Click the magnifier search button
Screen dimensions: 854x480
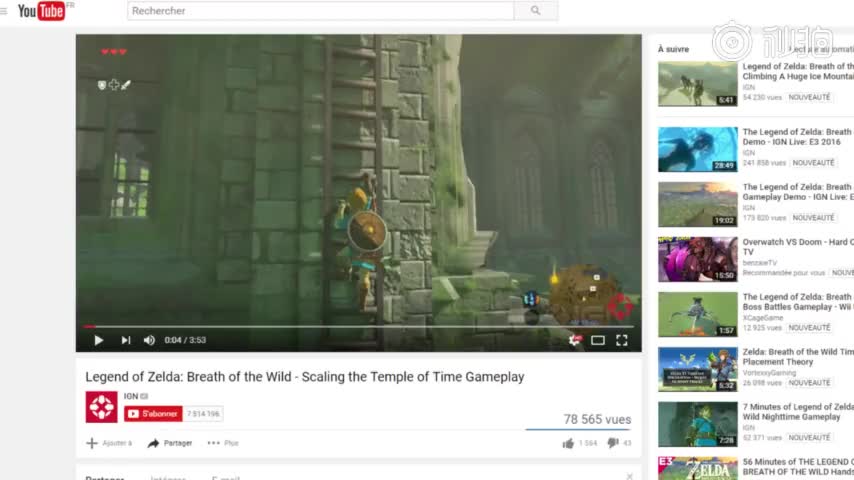pyautogui.click(x=535, y=11)
